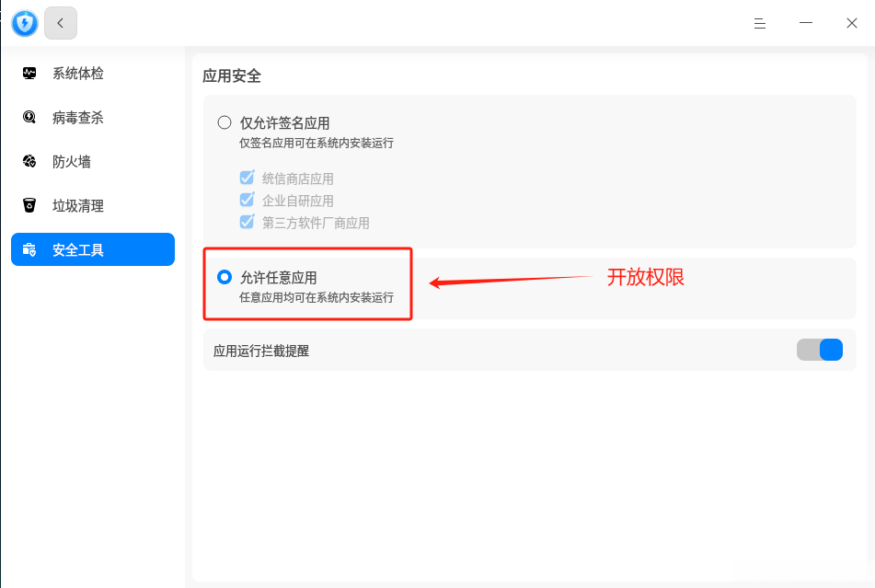Click the 应用运行拦截提醒 setting row label
875x588 pixels.
[261, 351]
